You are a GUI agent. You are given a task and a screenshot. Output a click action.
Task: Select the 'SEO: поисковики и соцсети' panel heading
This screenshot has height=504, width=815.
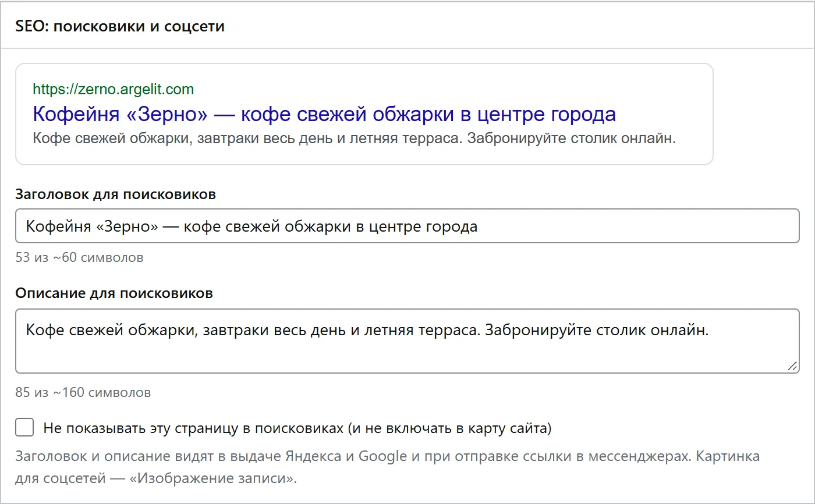tap(120, 26)
